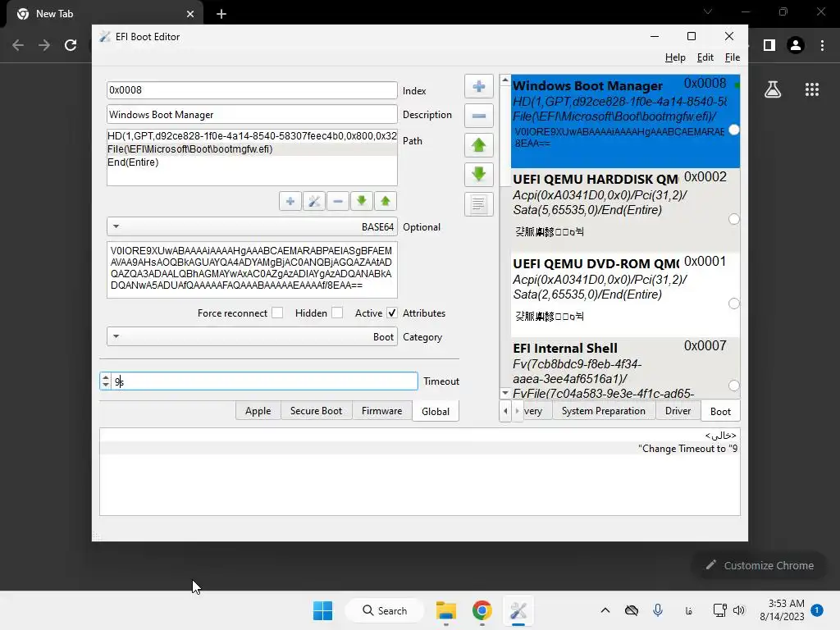The width and height of the screenshot is (840, 630).
Task: Open the Boot category dropdown
Action: tap(253, 337)
